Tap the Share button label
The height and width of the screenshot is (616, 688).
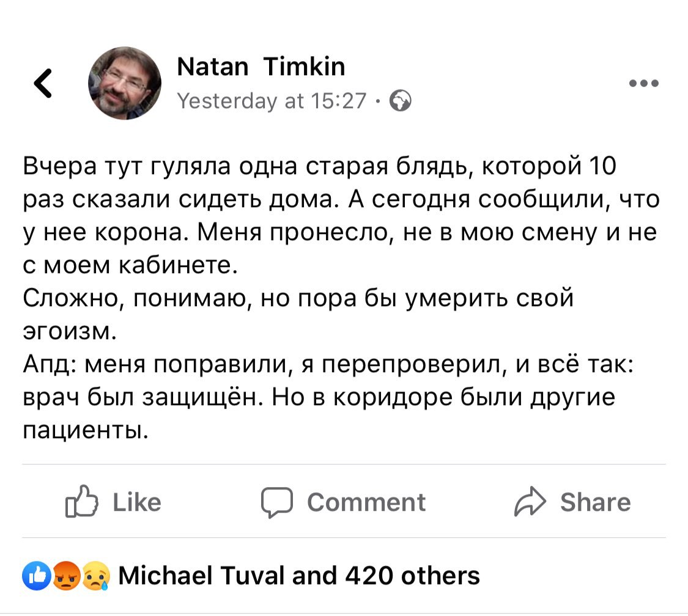coord(596,502)
